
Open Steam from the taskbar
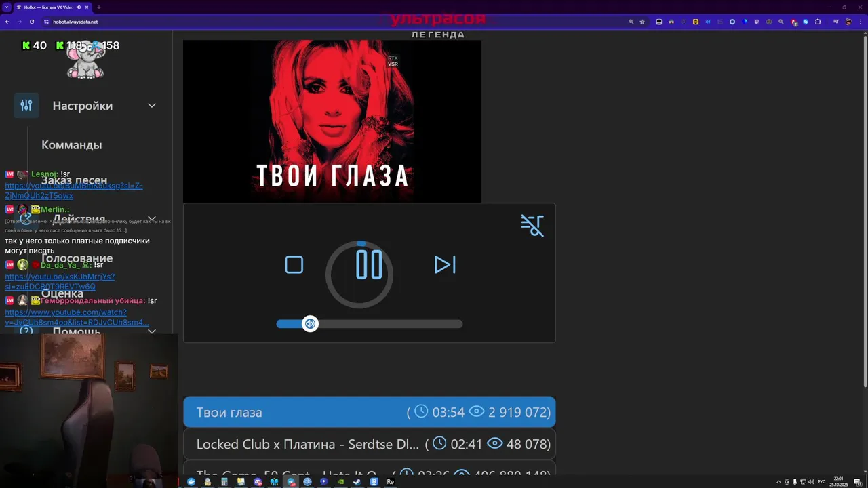tap(357, 482)
